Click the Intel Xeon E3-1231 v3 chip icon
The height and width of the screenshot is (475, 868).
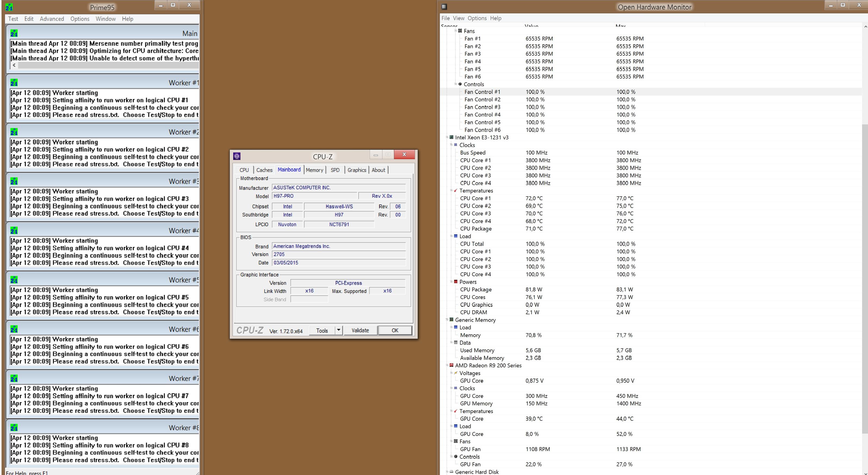pyautogui.click(x=452, y=137)
